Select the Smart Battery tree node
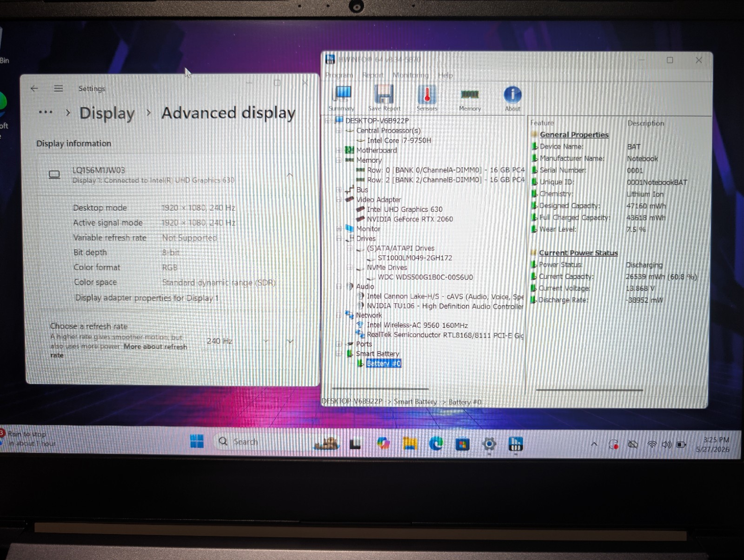Image resolution: width=744 pixels, height=560 pixels. [x=378, y=354]
